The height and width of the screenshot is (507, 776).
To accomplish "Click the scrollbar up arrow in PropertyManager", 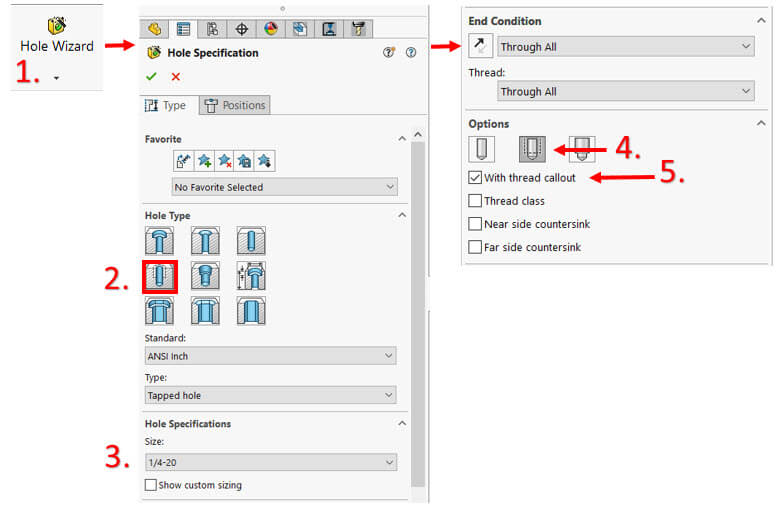I will pos(418,135).
